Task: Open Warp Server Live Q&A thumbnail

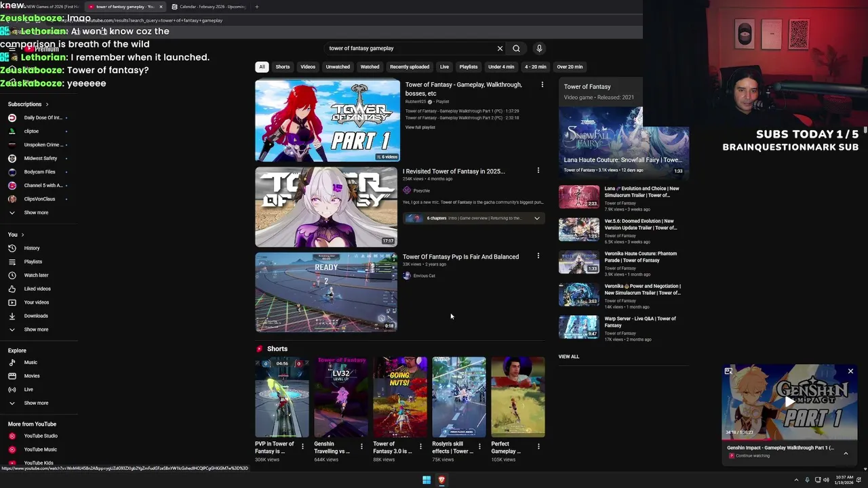Action: point(579,327)
